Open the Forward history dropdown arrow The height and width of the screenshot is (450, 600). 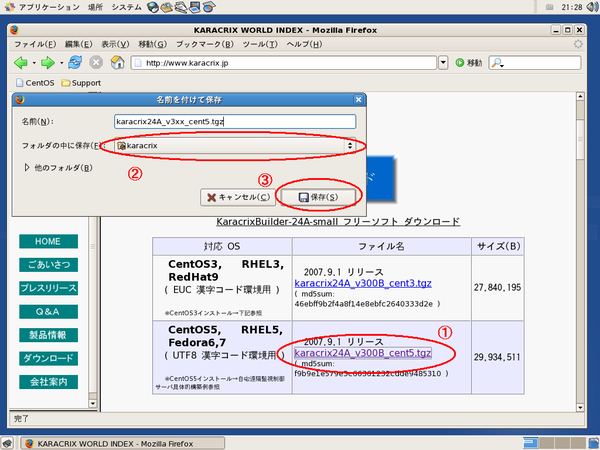pos(61,63)
